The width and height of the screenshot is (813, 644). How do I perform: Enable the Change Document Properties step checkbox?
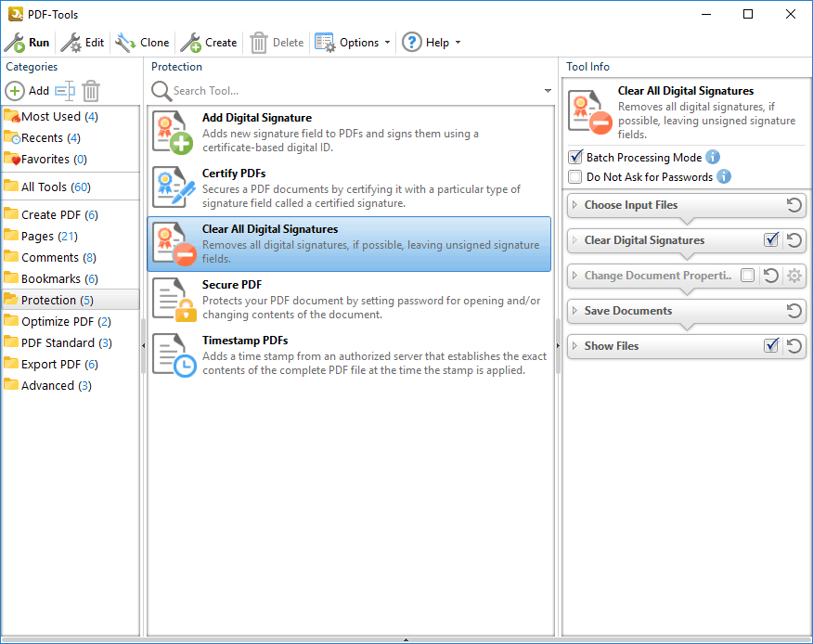[748, 276]
